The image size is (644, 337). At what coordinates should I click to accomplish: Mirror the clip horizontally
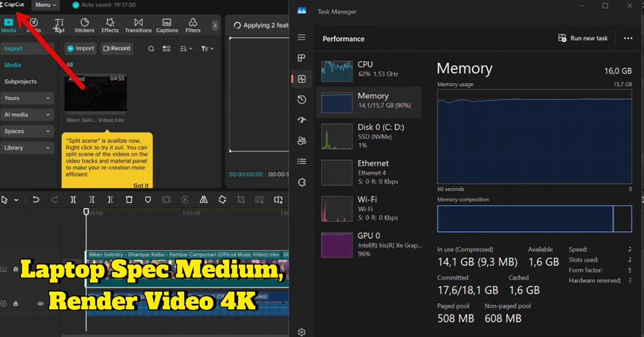[x=203, y=200]
